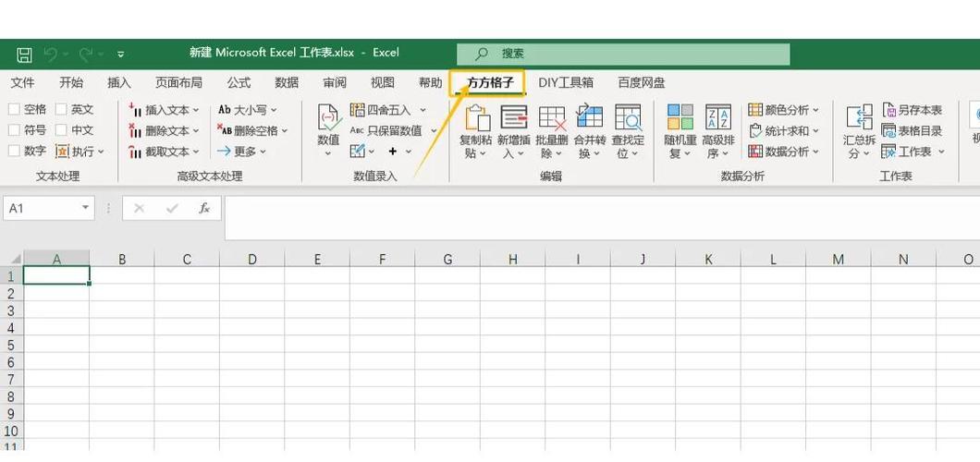
Task: Click the 搜索 search box
Action: click(623, 54)
